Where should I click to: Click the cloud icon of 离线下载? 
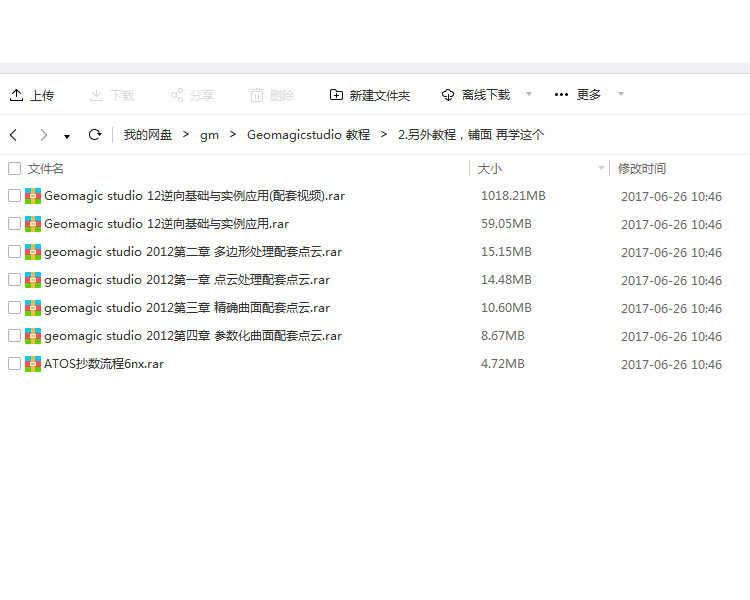click(448, 95)
